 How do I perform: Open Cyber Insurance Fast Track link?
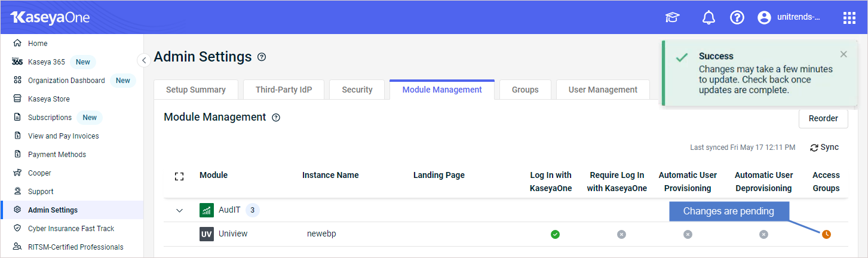[x=71, y=229]
